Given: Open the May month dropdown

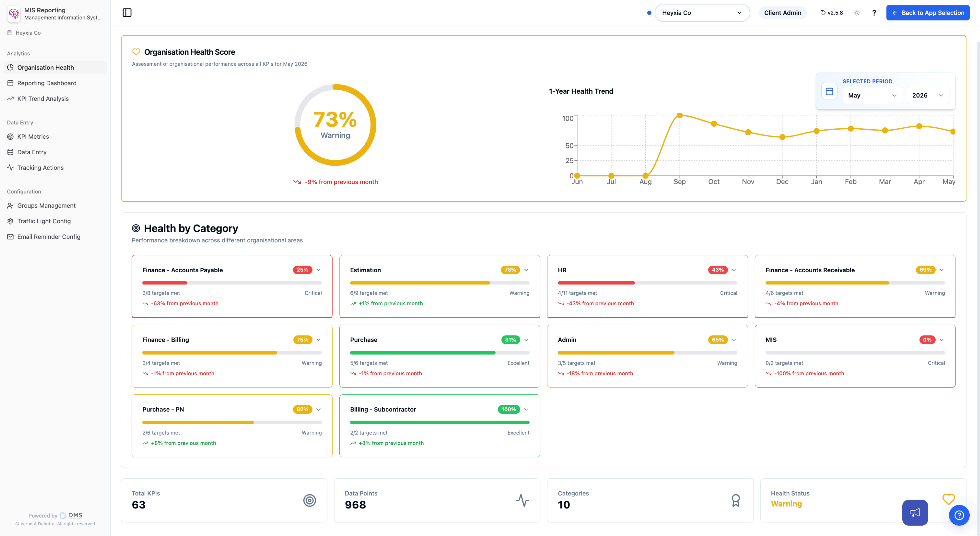Looking at the screenshot, I should [872, 95].
